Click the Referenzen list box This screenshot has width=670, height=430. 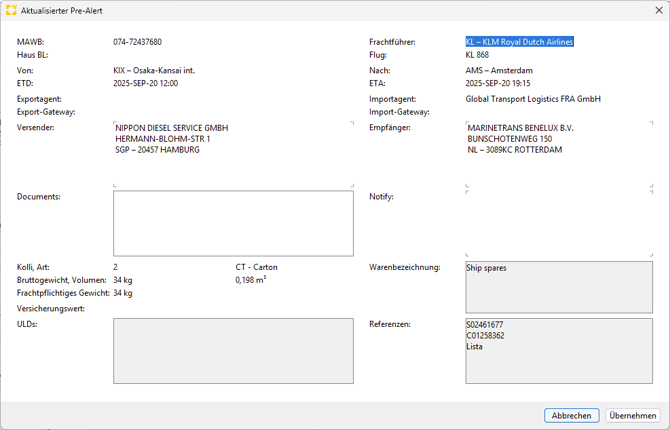[x=559, y=351]
